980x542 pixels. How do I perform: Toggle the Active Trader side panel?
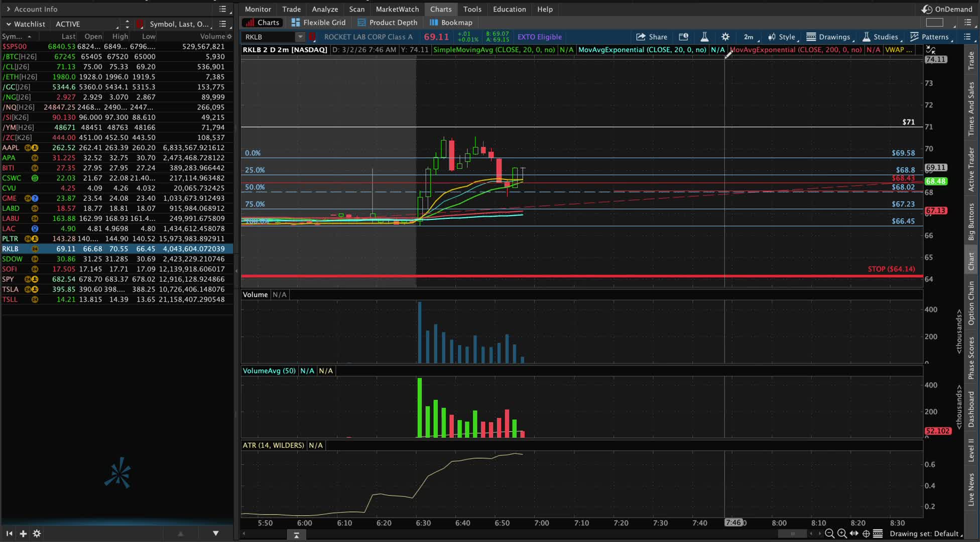pyautogui.click(x=971, y=169)
